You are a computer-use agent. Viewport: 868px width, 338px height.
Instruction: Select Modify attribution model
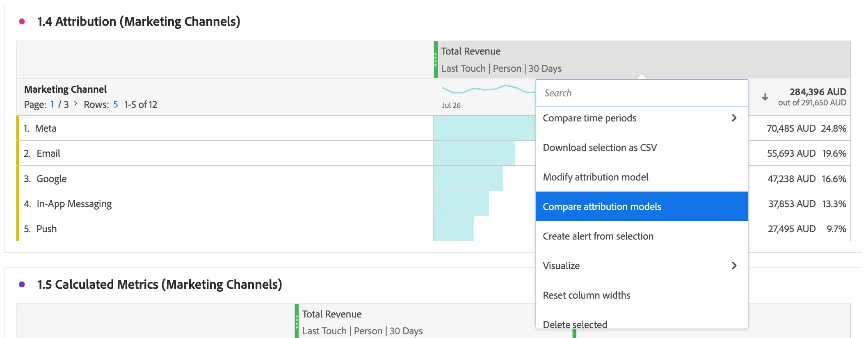click(x=642, y=177)
